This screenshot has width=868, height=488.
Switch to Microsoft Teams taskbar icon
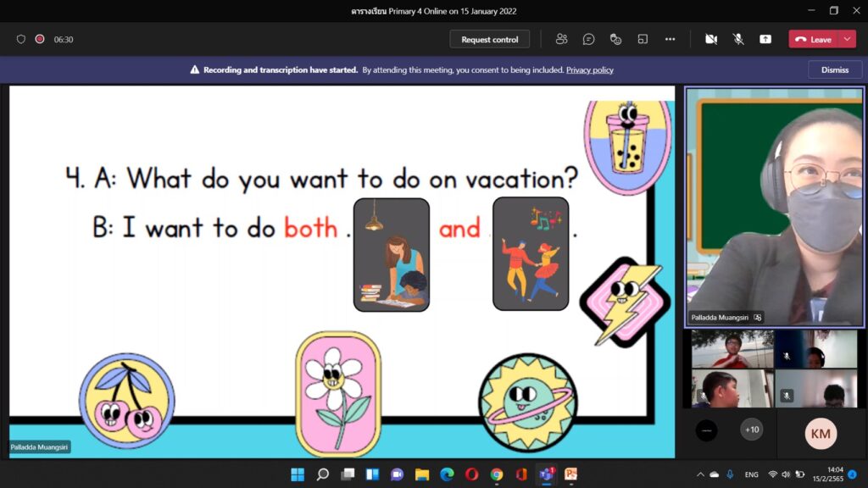pos(547,474)
